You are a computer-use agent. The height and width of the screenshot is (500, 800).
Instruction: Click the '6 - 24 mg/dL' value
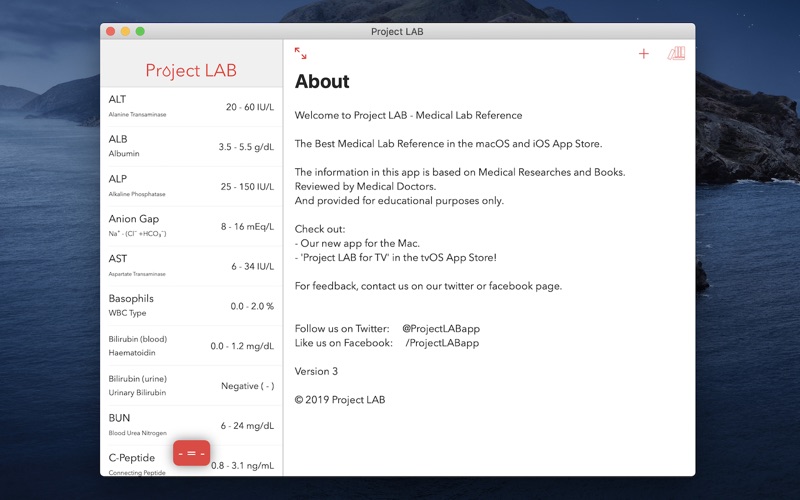(247, 426)
